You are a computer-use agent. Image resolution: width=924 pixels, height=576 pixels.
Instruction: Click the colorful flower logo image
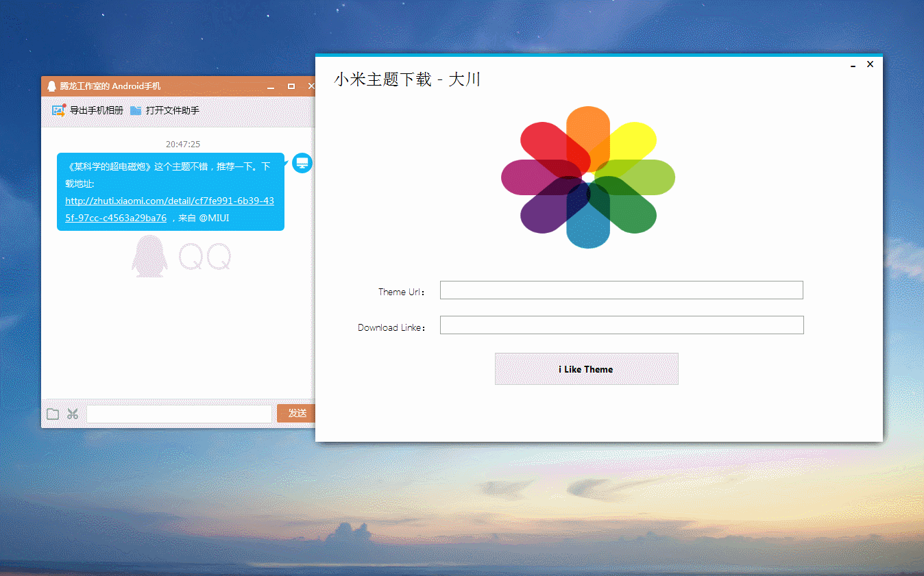[x=588, y=177]
